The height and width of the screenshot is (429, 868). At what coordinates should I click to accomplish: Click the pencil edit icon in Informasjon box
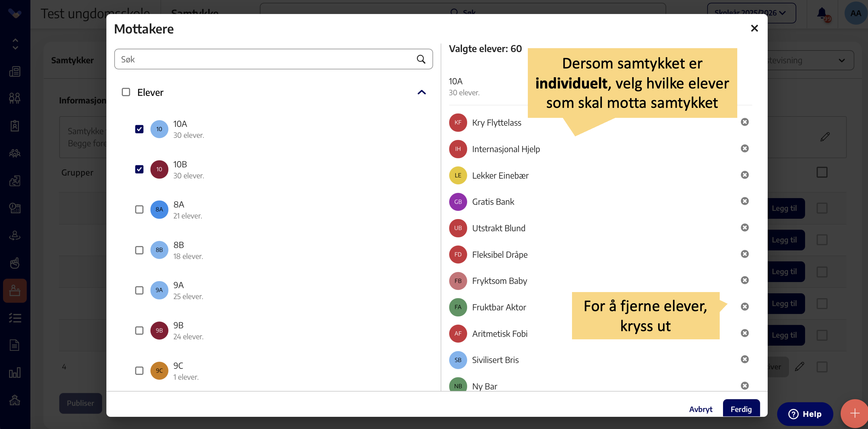[x=825, y=137]
